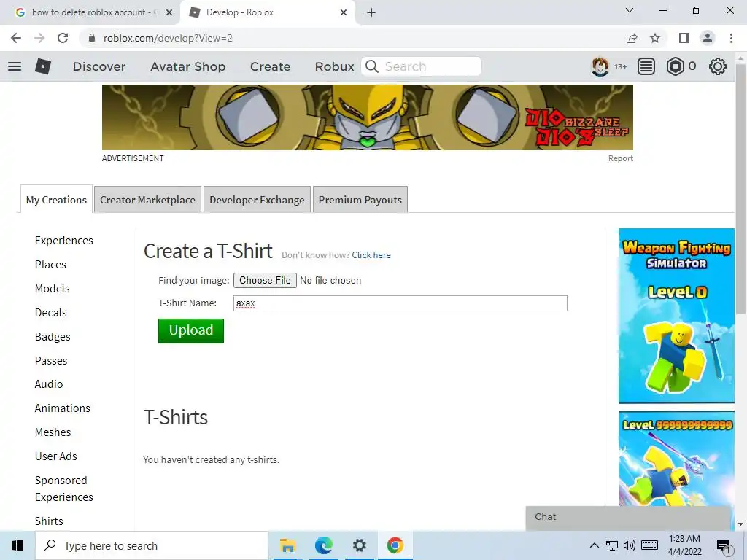Select Animations in the sidebar
This screenshot has height=560, width=747.
63,408
